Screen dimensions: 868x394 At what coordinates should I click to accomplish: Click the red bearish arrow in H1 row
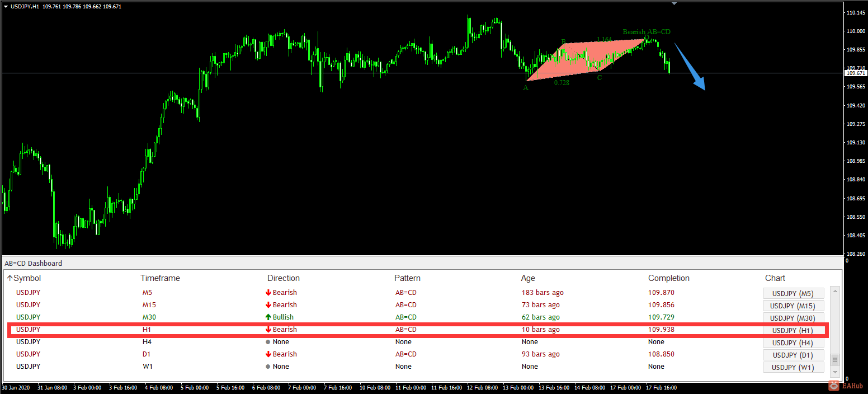pyautogui.click(x=268, y=330)
